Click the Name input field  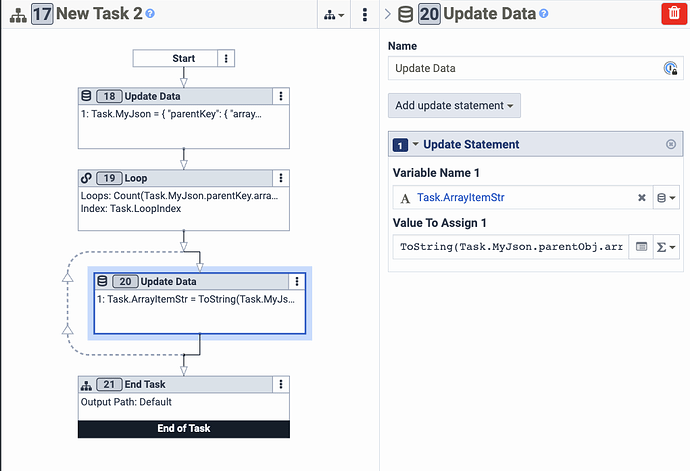click(526, 68)
